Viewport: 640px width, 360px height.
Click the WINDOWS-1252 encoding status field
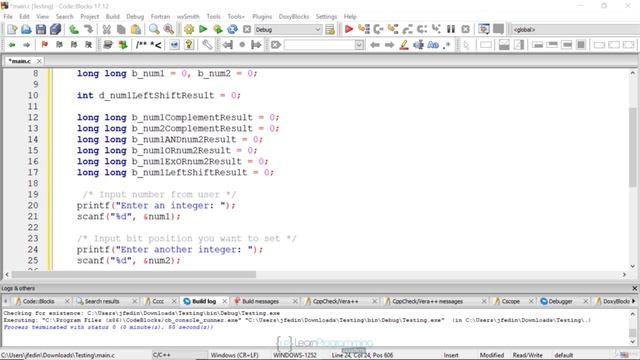(x=295, y=355)
